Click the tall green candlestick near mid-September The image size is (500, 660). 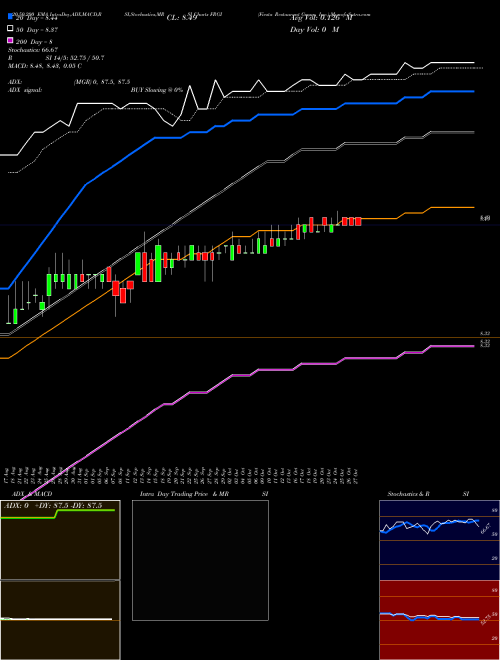pos(158,263)
